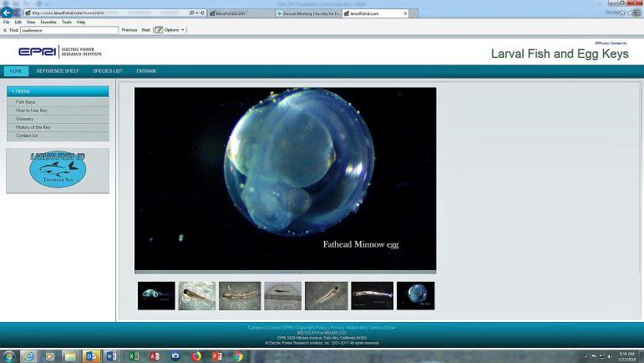
Task: Click the LarvalFish ID Taxonomic Key logo
Action: pos(58,169)
